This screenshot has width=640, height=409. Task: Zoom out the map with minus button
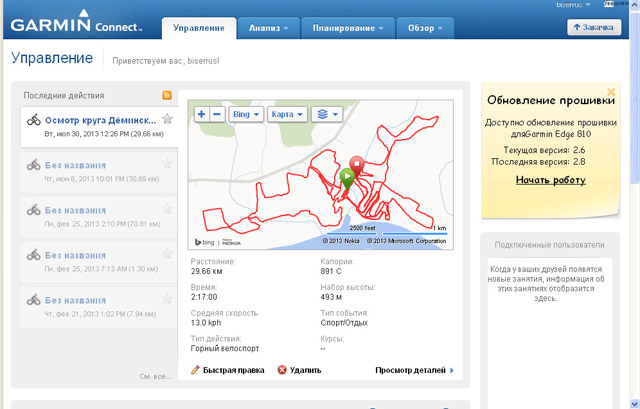coord(218,114)
